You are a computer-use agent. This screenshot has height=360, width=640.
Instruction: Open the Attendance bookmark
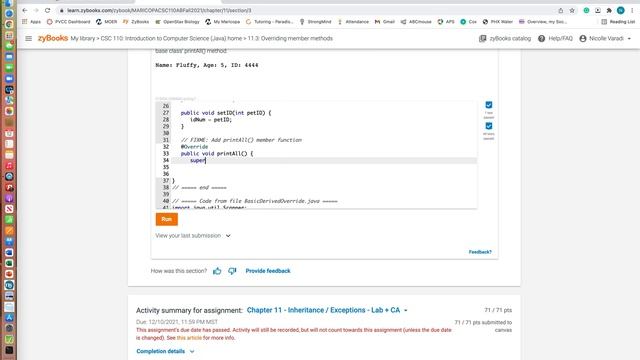click(353, 22)
